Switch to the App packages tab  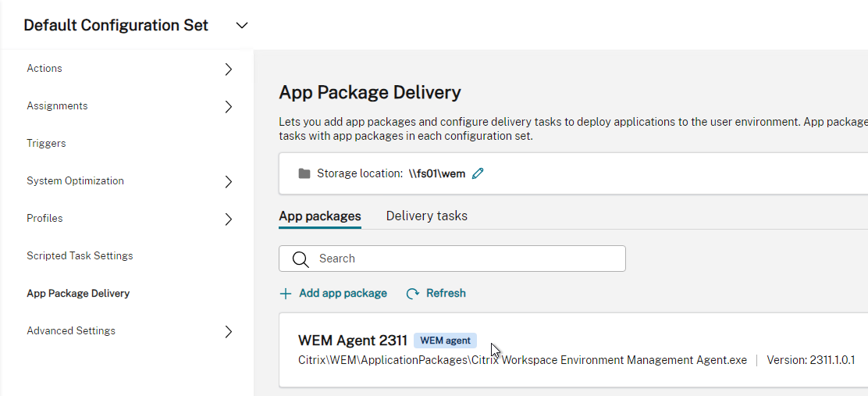pyautogui.click(x=320, y=216)
